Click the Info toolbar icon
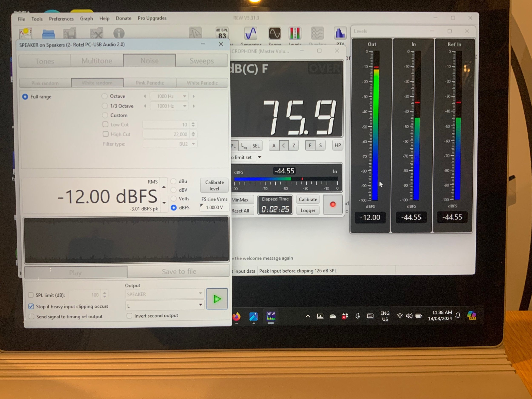This screenshot has width=532, height=399. click(x=119, y=33)
